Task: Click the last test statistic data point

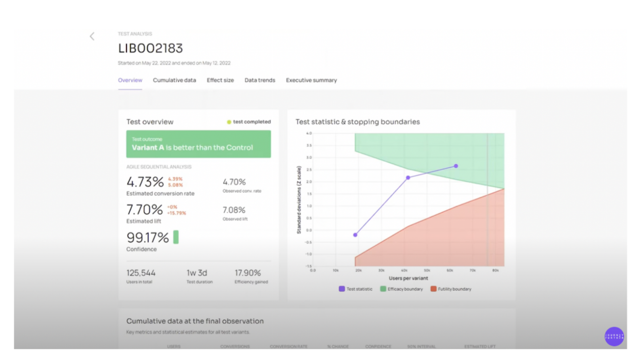Action: pyautogui.click(x=456, y=166)
